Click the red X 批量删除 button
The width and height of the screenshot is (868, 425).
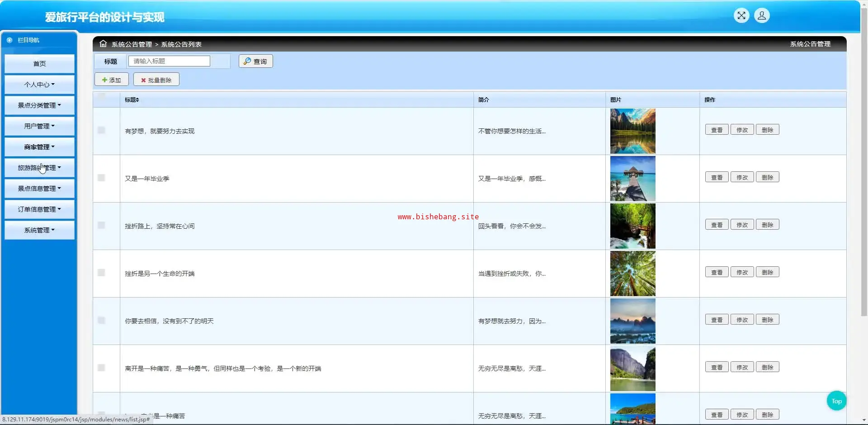[156, 80]
